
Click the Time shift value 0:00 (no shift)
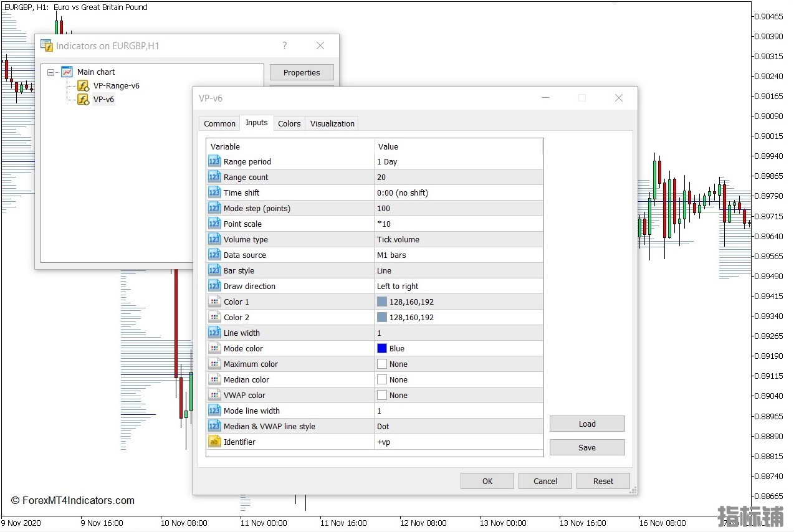pyautogui.click(x=403, y=192)
